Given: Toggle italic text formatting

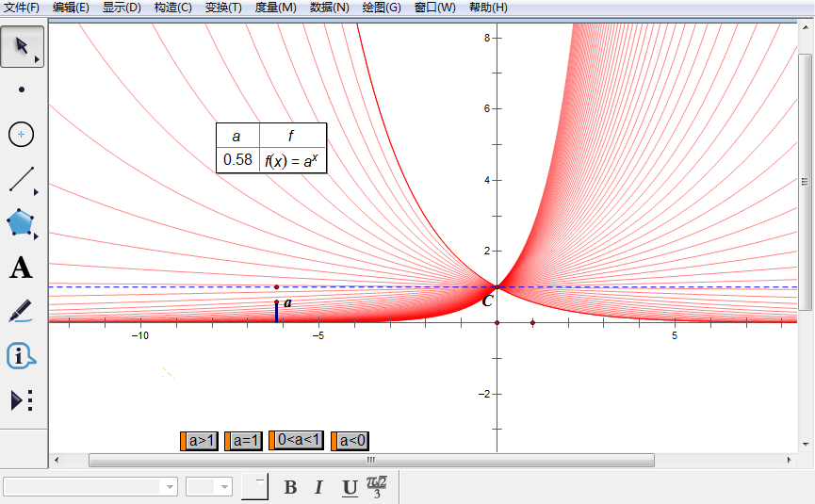Looking at the screenshot, I should [x=318, y=487].
